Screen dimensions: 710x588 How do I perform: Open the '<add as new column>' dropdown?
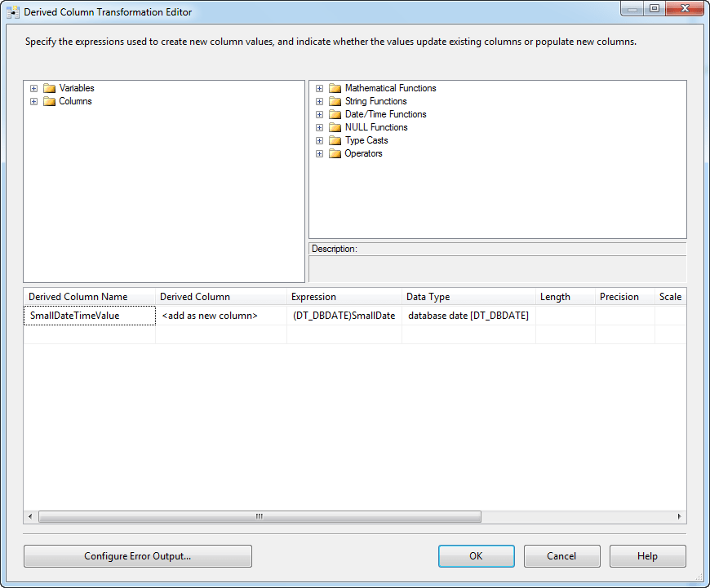click(220, 316)
